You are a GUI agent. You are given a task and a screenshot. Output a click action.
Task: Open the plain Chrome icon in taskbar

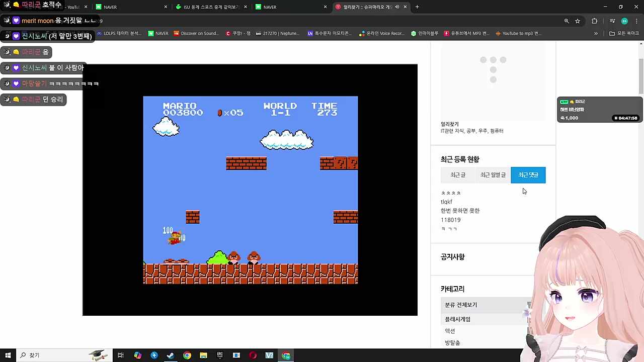187,355
